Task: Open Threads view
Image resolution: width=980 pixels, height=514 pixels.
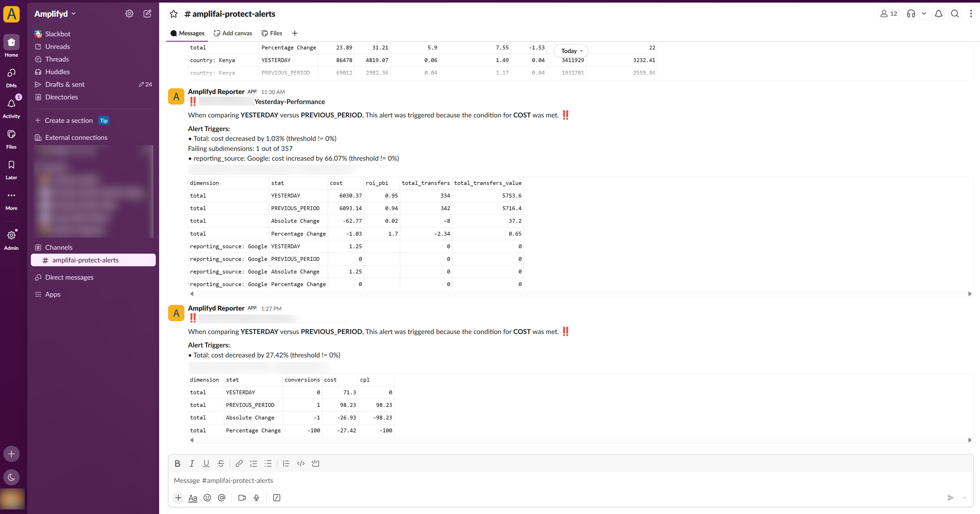Action: coord(93,59)
